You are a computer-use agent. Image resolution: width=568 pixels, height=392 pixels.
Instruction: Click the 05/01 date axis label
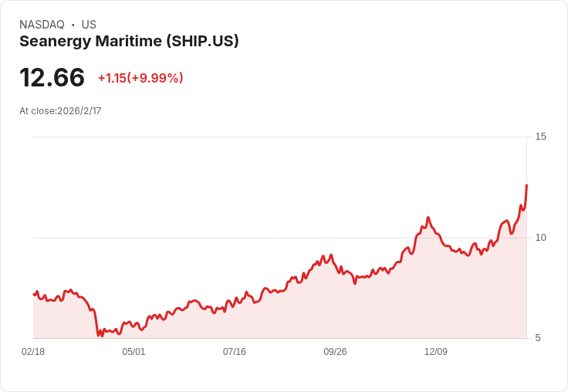click(134, 352)
